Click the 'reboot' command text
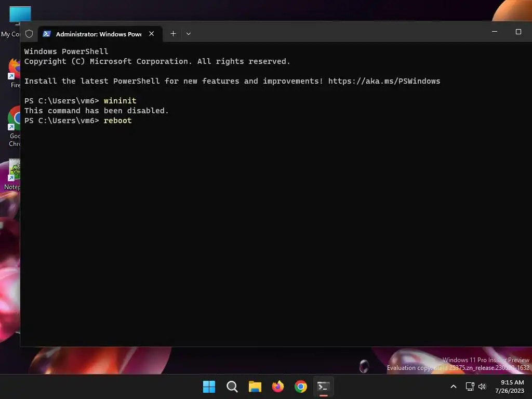Viewport: 532px width, 399px height. 118,121
